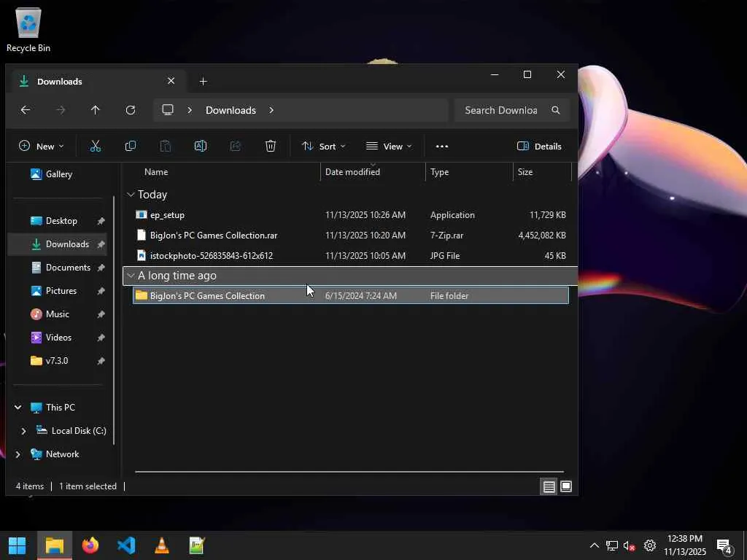Collapse the A long time ago group
The height and width of the screenshot is (560, 747).
coord(131,275)
